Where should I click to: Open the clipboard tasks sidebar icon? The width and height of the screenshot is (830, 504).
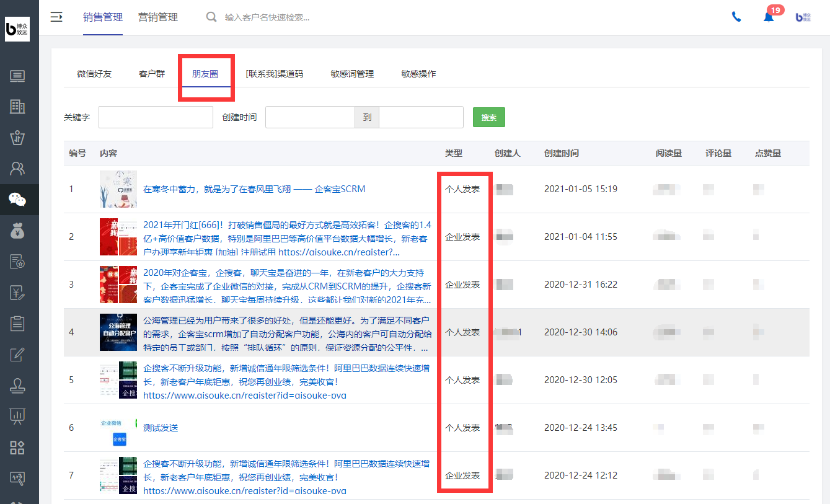click(x=17, y=323)
